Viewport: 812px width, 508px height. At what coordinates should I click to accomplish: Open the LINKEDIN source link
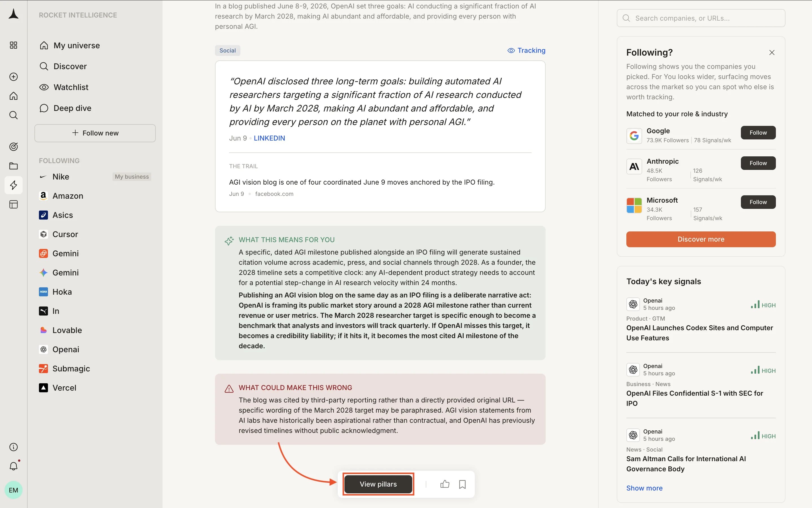[x=269, y=138]
